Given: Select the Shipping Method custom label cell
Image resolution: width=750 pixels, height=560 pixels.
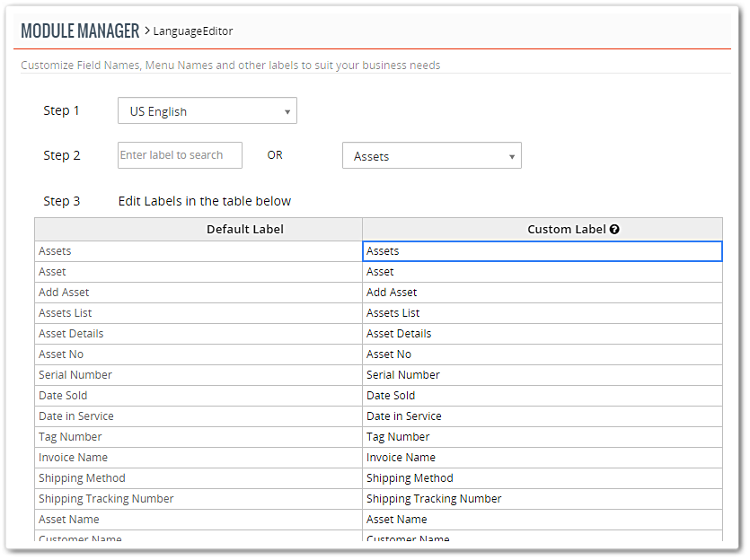Looking at the screenshot, I should (x=543, y=477).
